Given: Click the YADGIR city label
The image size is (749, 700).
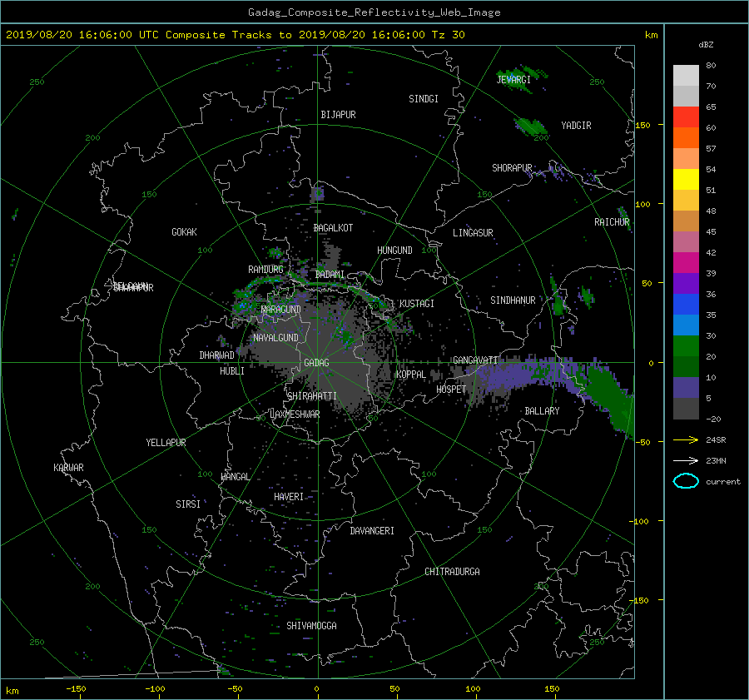Looking at the screenshot, I should point(576,126).
